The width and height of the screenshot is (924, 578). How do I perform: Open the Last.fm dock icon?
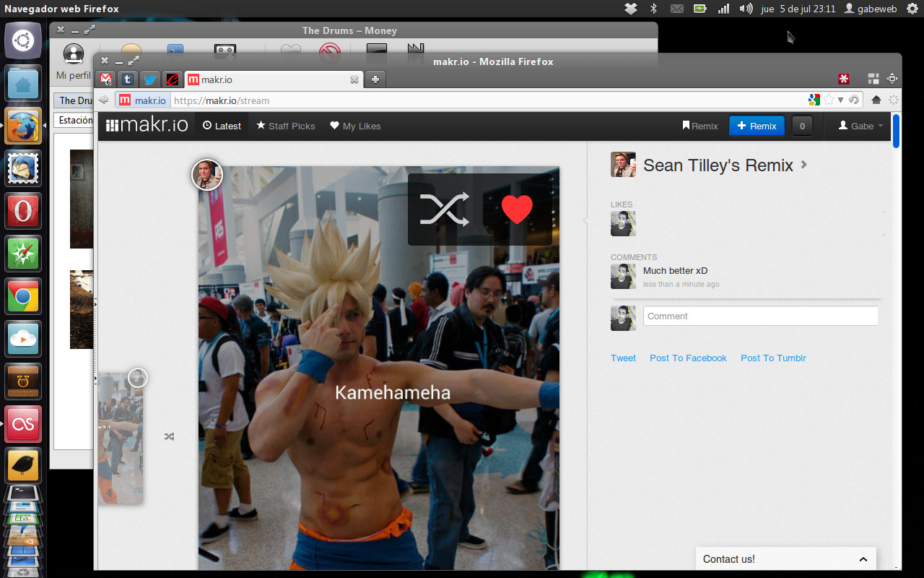pyautogui.click(x=23, y=424)
